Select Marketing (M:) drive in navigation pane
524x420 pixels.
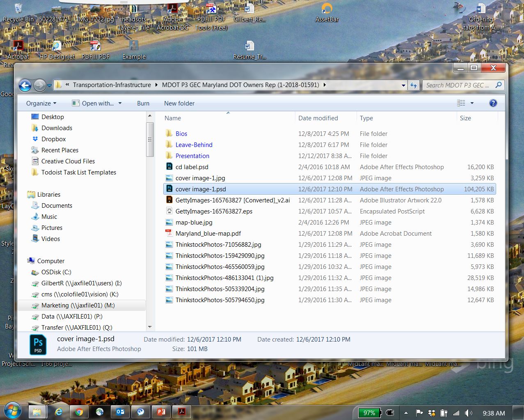(78, 305)
